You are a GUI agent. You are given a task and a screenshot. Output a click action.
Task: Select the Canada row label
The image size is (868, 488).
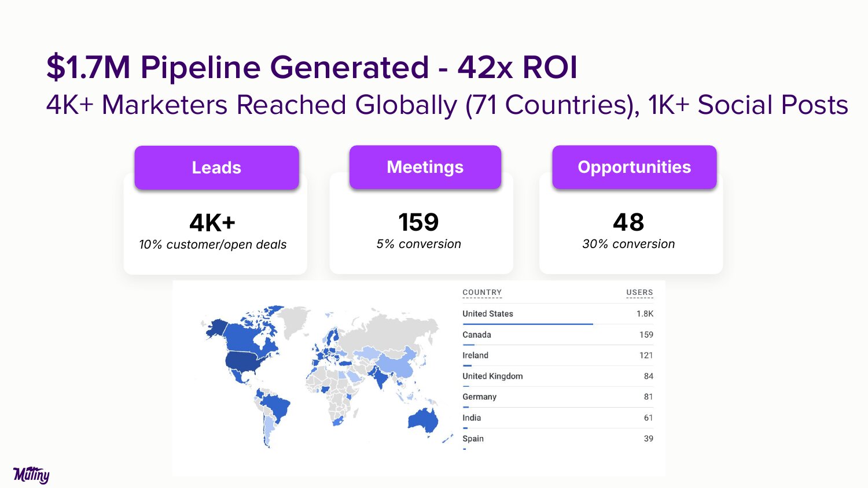(477, 335)
